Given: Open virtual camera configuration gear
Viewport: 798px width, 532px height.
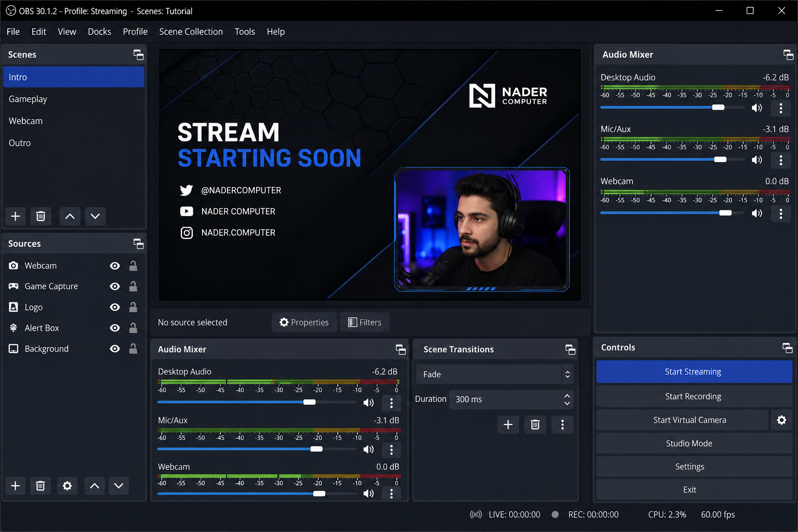Looking at the screenshot, I should coord(781,420).
